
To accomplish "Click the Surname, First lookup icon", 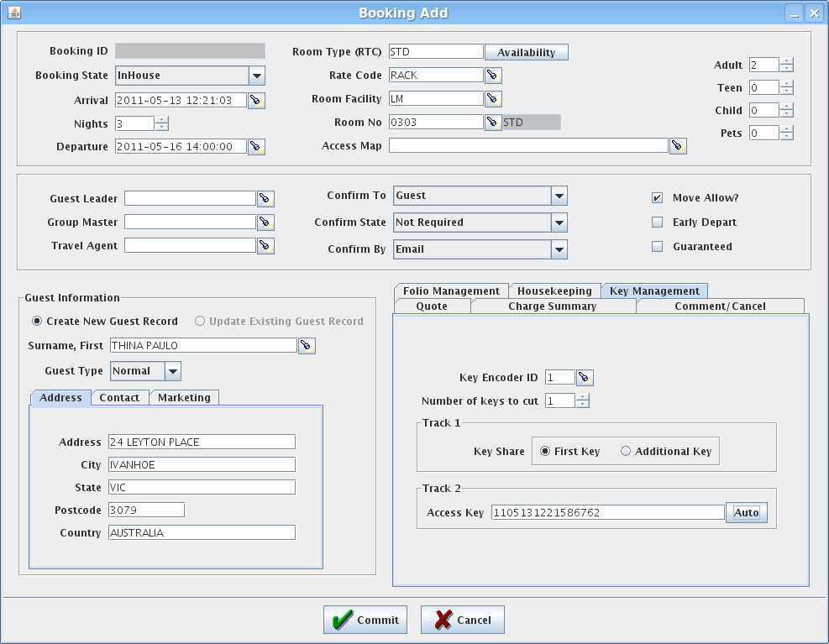I will [x=307, y=346].
